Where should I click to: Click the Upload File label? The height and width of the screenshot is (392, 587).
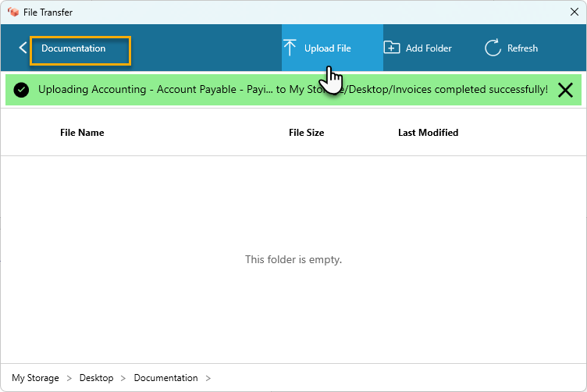pos(328,48)
